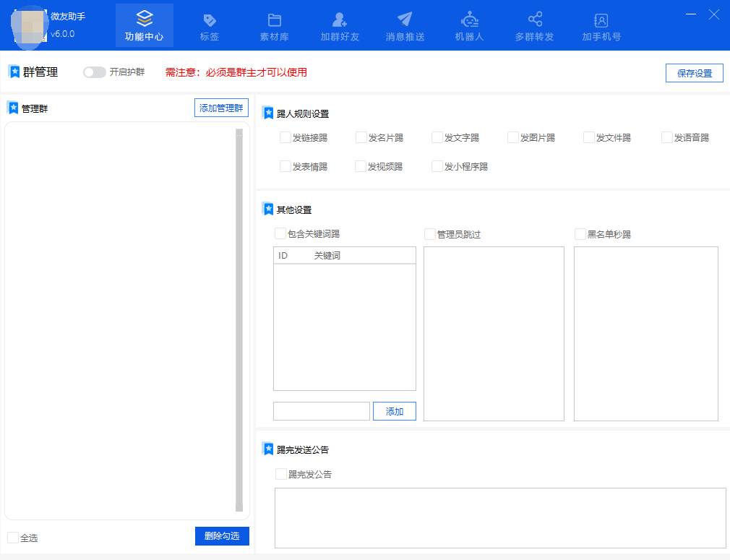This screenshot has height=560, width=730.
Task: Go to the 多群转发 tab label
Action: click(x=534, y=37)
